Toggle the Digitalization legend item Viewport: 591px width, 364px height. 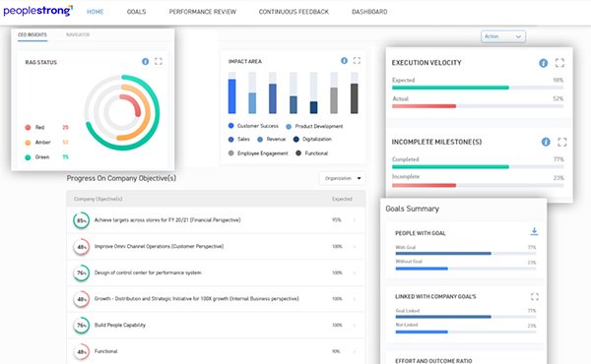click(x=312, y=139)
